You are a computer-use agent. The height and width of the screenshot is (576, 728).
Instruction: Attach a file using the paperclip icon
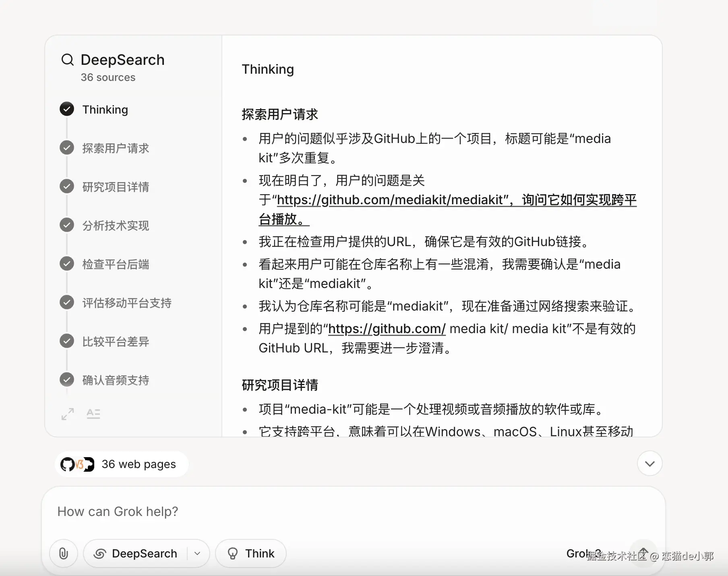point(64,553)
